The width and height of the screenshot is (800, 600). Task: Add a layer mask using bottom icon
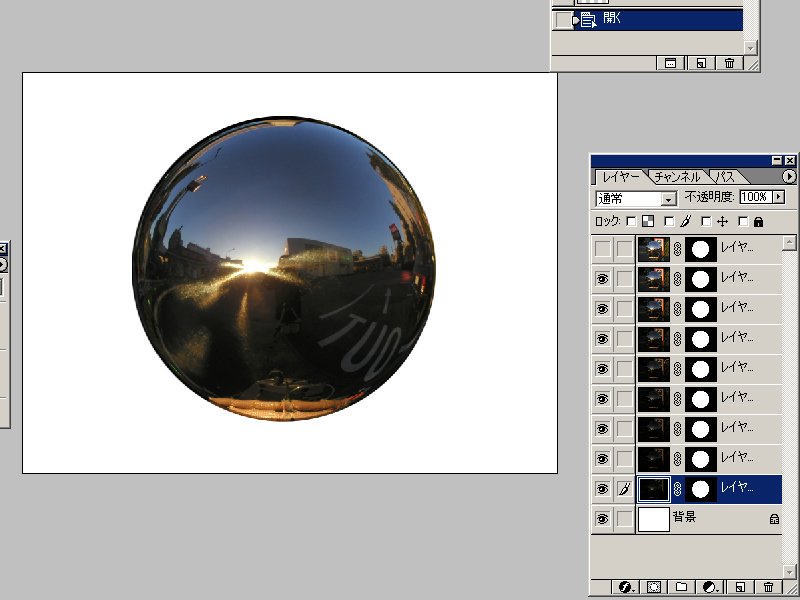[654, 587]
